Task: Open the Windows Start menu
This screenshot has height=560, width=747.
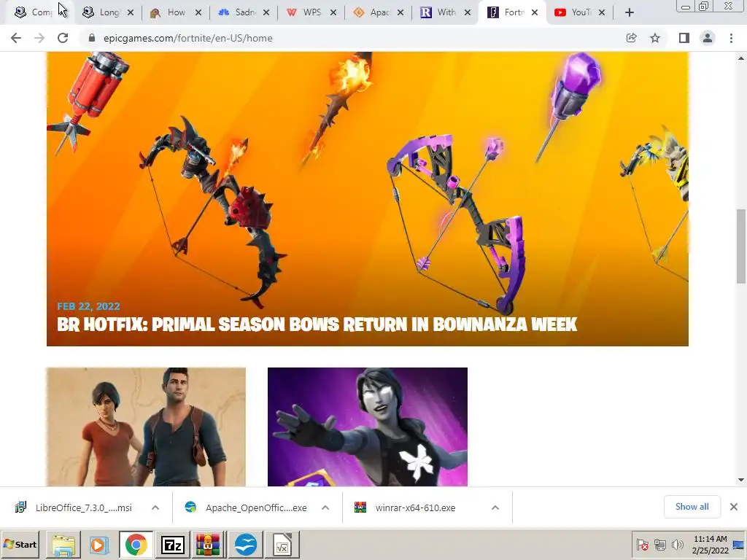Action: (20, 544)
